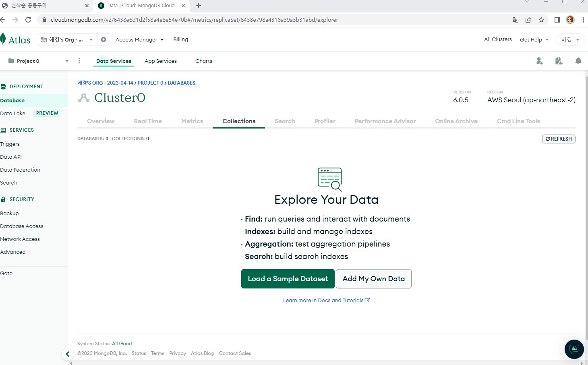Click the share page icon

[528, 20]
